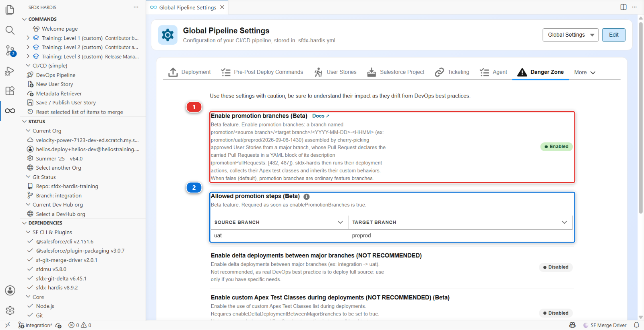Collapse the STATUS section
Image resolution: width=644 pixels, height=330 pixels.
click(25, 121)
